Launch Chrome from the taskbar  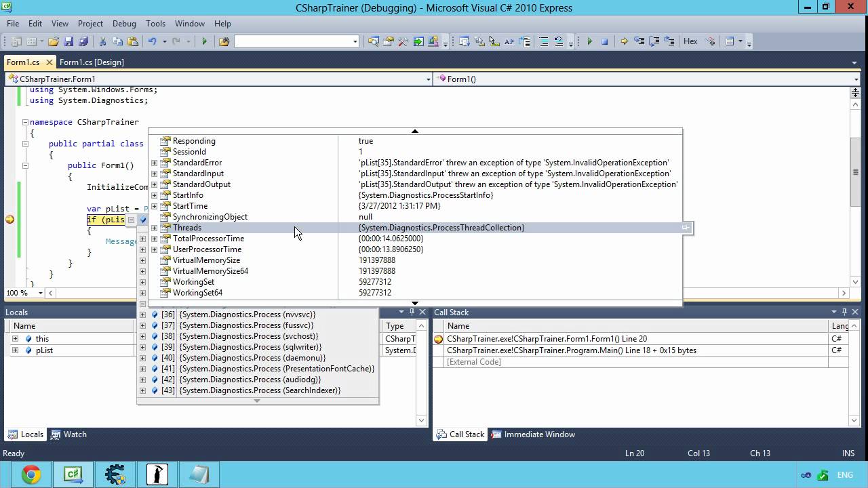[31, 474]
